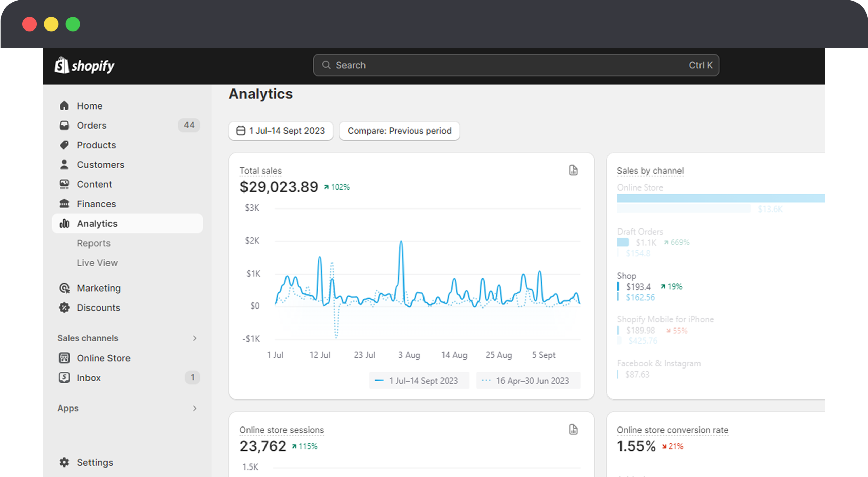Click the Home house icon
Screen dimensions: 868x477
point(64,106)
